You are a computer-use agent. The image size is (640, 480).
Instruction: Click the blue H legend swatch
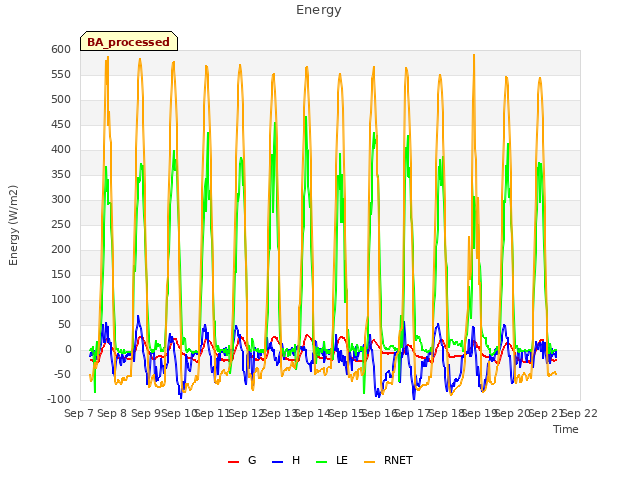277,462
